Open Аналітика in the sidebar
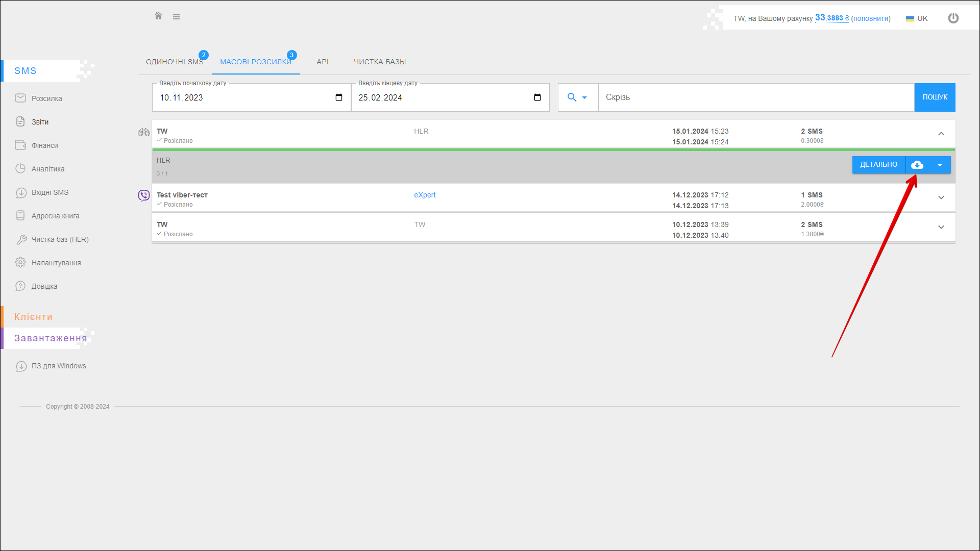 point(48,169)
